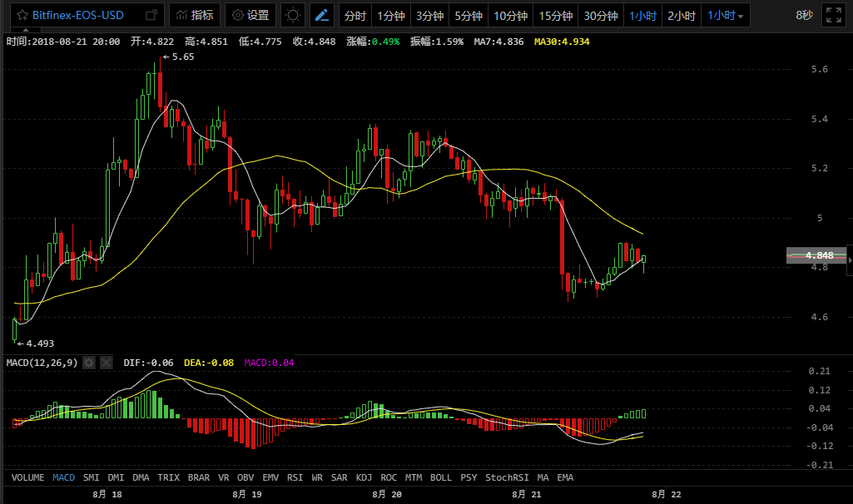Click the MACD:0.04 value
Image resolution: width=853 pixels, height=504 pixels.
point(270,363)
